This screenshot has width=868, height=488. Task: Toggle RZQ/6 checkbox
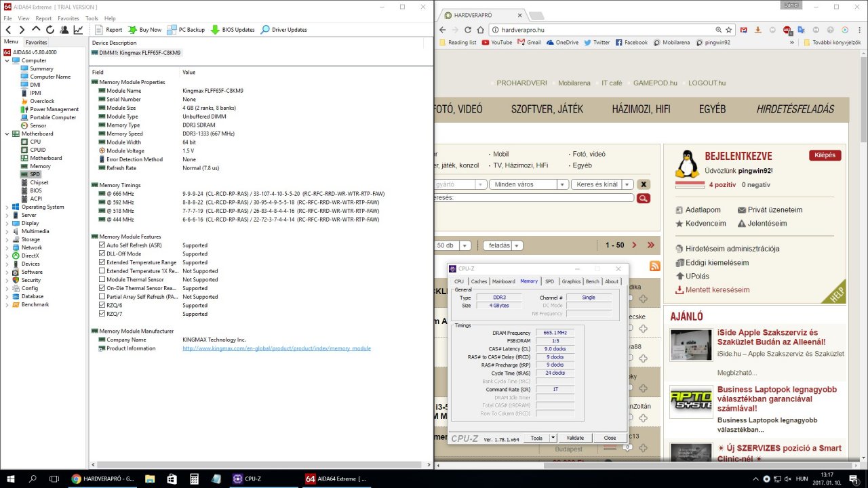(102, 305)
